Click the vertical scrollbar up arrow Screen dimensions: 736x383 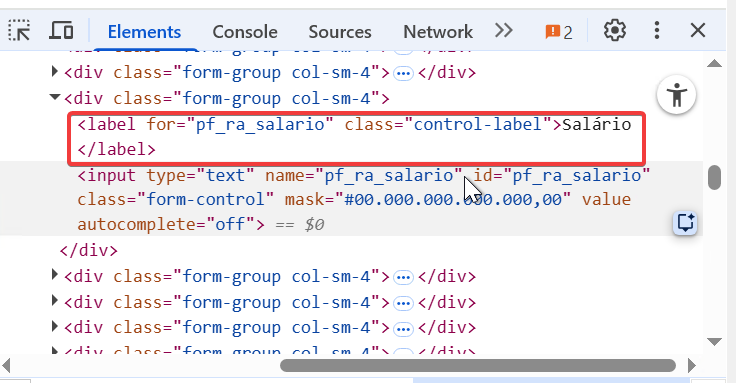pyautogui.click(x=714, y=63)
